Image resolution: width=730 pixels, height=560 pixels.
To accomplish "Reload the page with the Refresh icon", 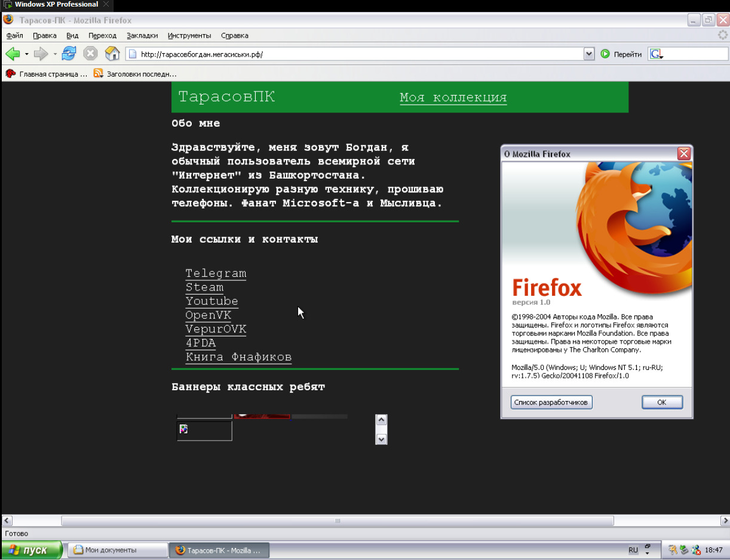I will coord(69,54).
